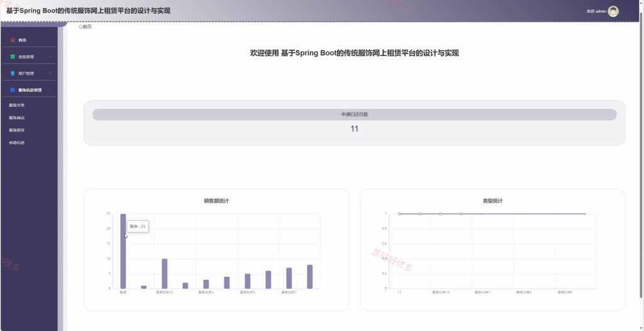Click the 申请归还总数 value 11
This screenshot has height=331, width=644.
[355, 129]
